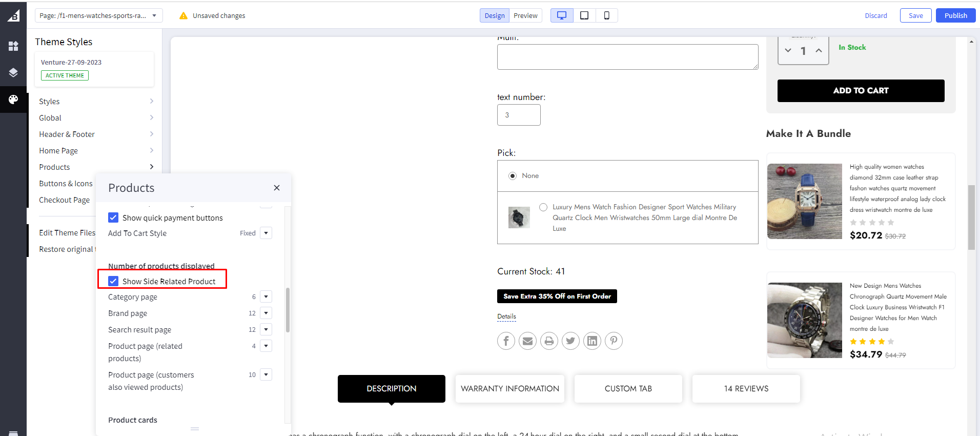980x436 pixels.
Task: Open blue strap women watch thumbnail
Action: 805,202
